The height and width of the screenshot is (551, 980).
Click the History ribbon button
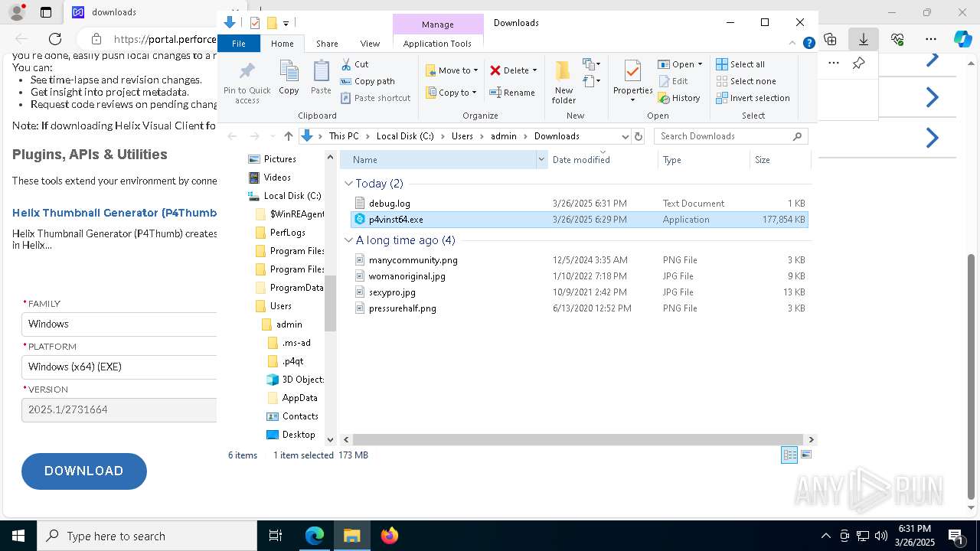pyautogui.click(x=679, y=98)
